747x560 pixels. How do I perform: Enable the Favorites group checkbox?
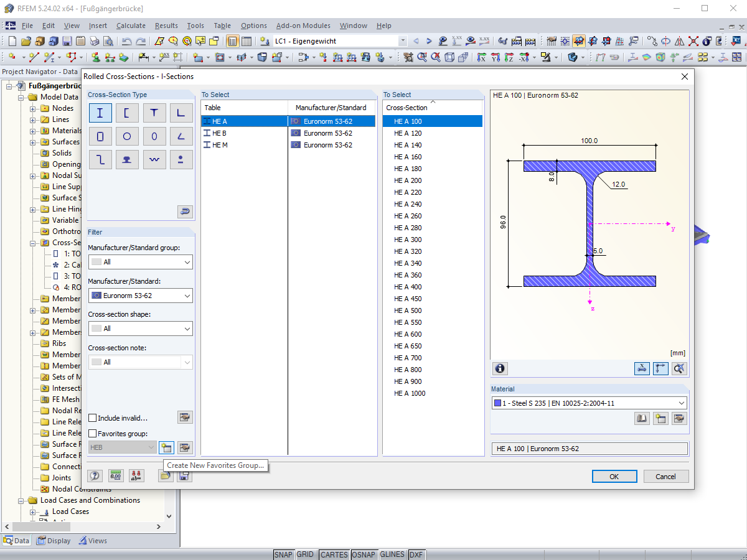pyautogui.click(x=93, y=434)
